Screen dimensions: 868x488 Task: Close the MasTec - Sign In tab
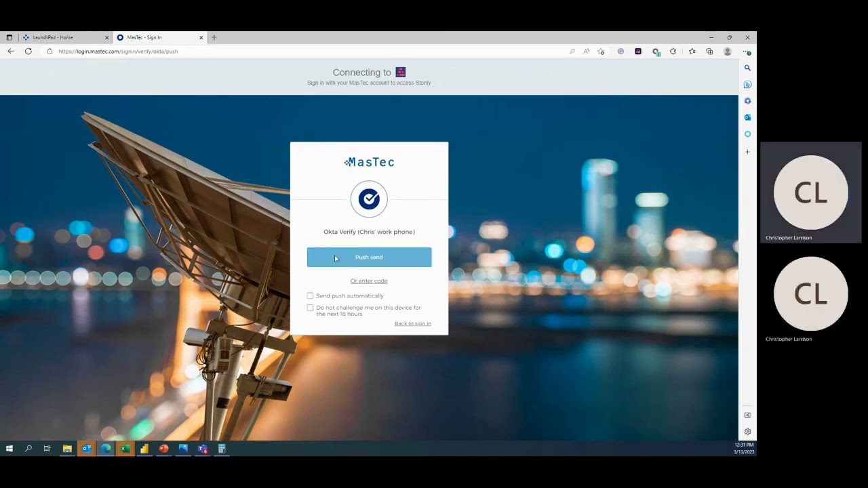201,37
